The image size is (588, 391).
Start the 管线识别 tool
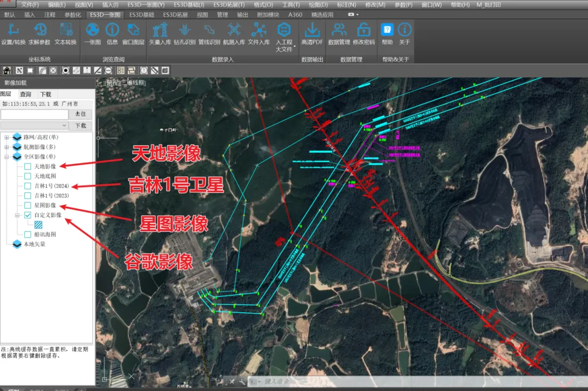[x=209, y=34]
